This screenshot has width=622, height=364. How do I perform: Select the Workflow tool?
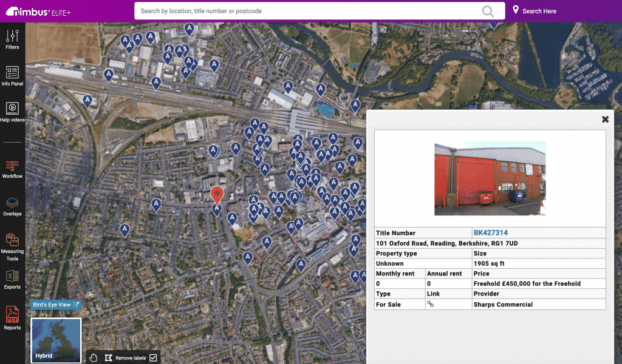point(12,168)
